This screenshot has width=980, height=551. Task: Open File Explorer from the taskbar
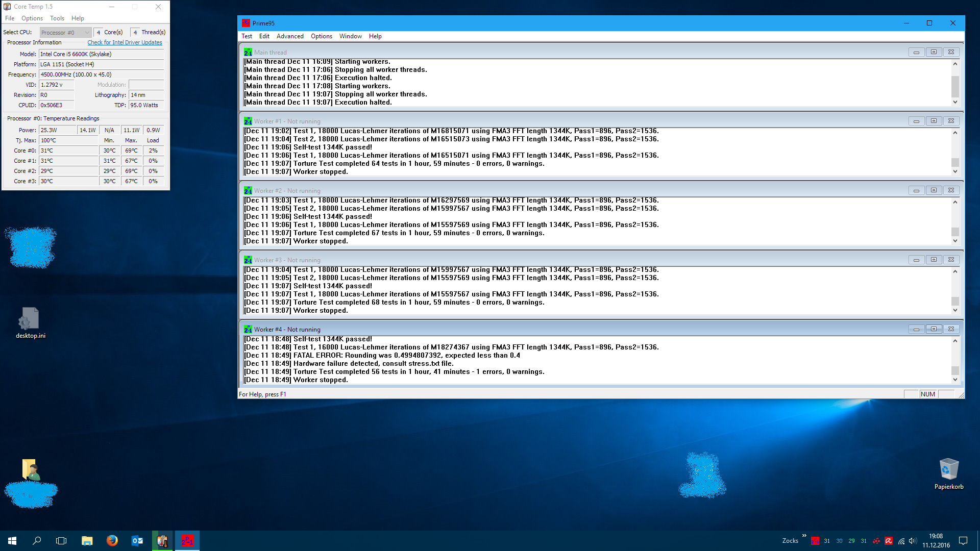point(87,541)
